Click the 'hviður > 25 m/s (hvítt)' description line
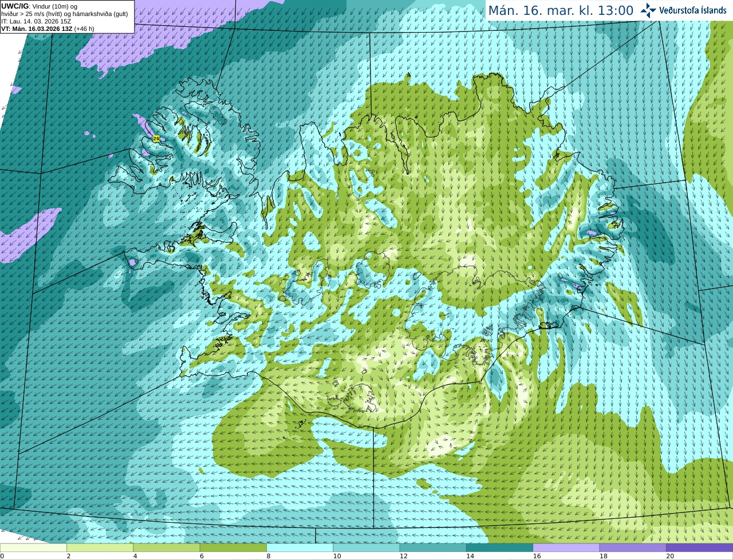 (x=65, y=14)
